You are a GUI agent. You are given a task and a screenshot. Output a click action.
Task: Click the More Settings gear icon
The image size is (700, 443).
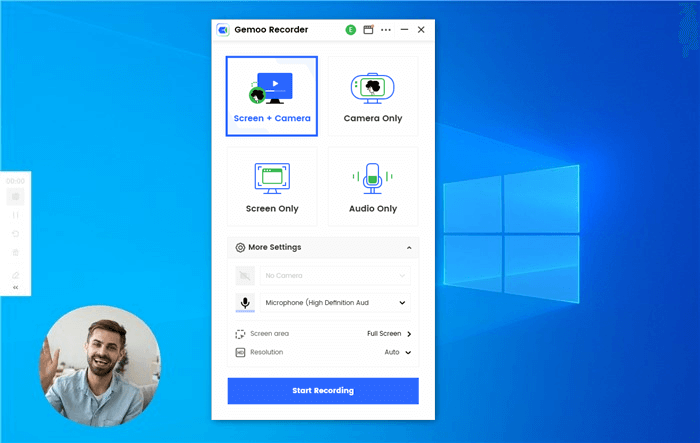click(240, 247)
